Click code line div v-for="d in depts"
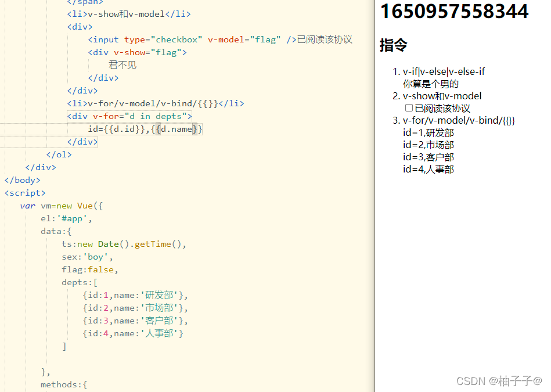Viewport: 551px width, 392px height. point(129,116)
